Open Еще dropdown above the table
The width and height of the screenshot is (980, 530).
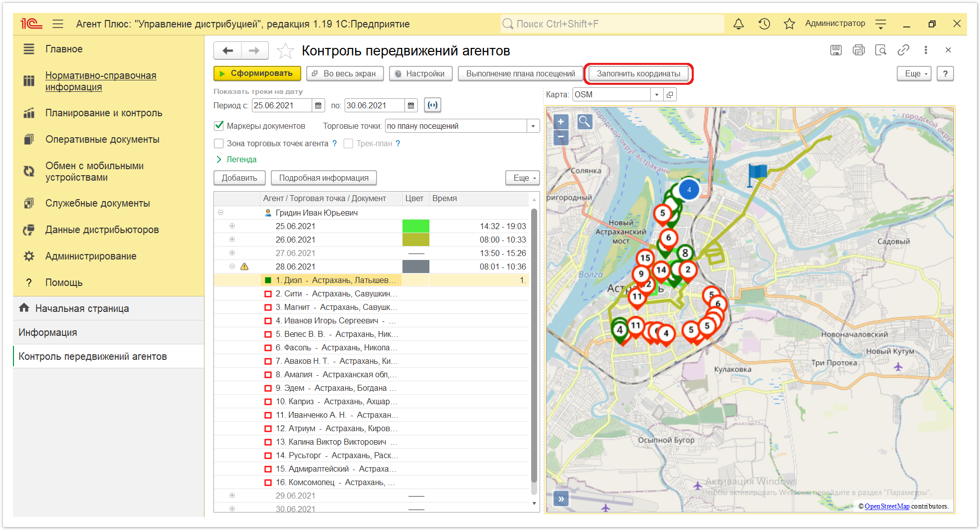tap(523, 178)
